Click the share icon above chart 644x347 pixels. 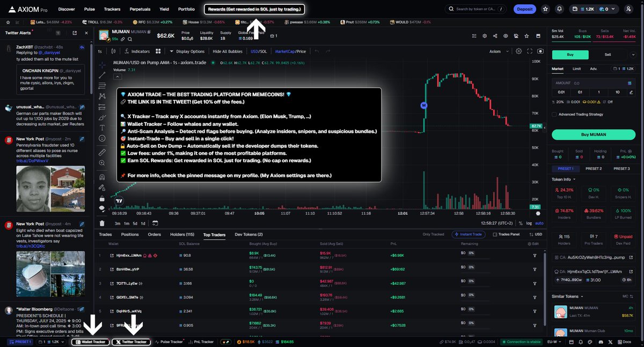click(x=494, y=35)
